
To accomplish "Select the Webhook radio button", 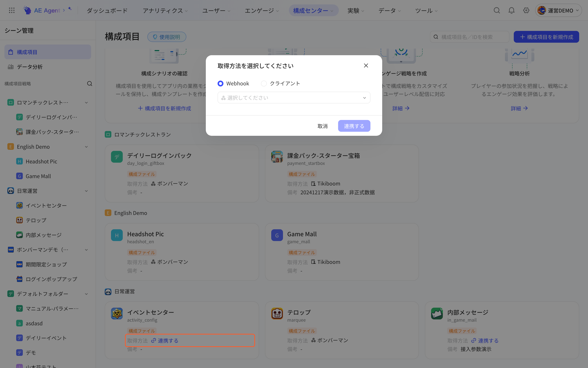I will 220,84.
